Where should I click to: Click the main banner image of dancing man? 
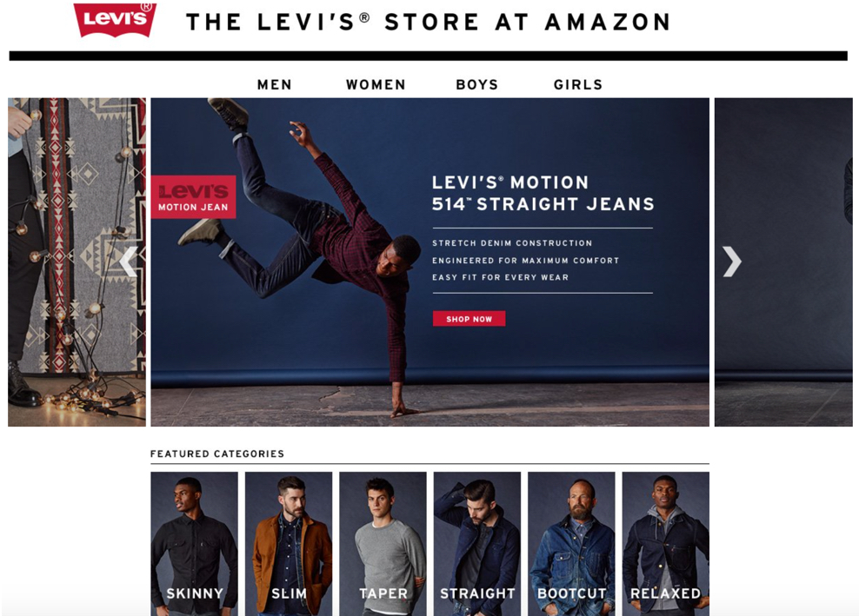click(x=430, y=262)
